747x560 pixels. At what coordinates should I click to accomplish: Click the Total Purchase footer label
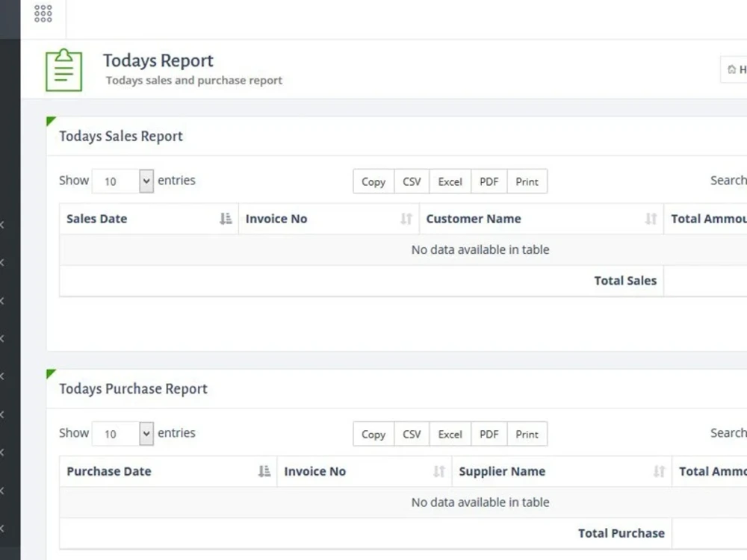pyautogui.click(x=622, y=533)
